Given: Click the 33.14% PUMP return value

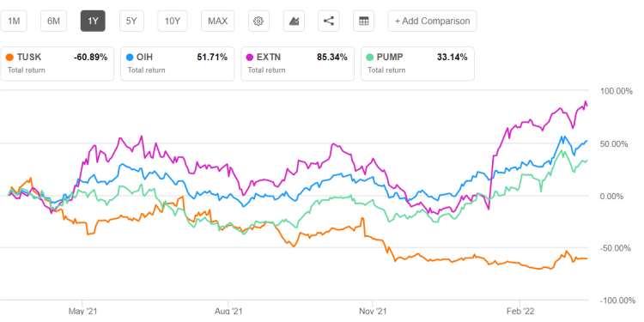Looking at the screenshot, I should [453, 58].
